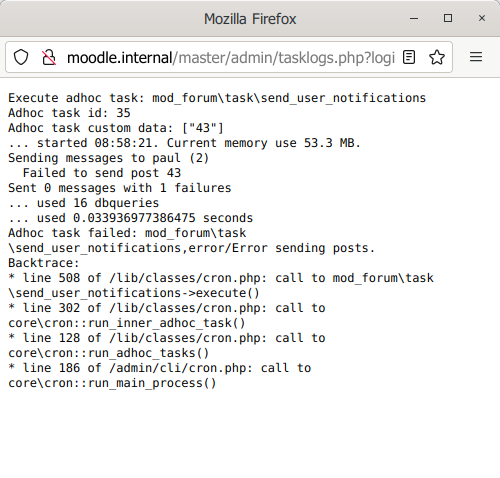Click the Mozilla Firefox title bar text
The image size is (500, 478).
tap(250, 19)
